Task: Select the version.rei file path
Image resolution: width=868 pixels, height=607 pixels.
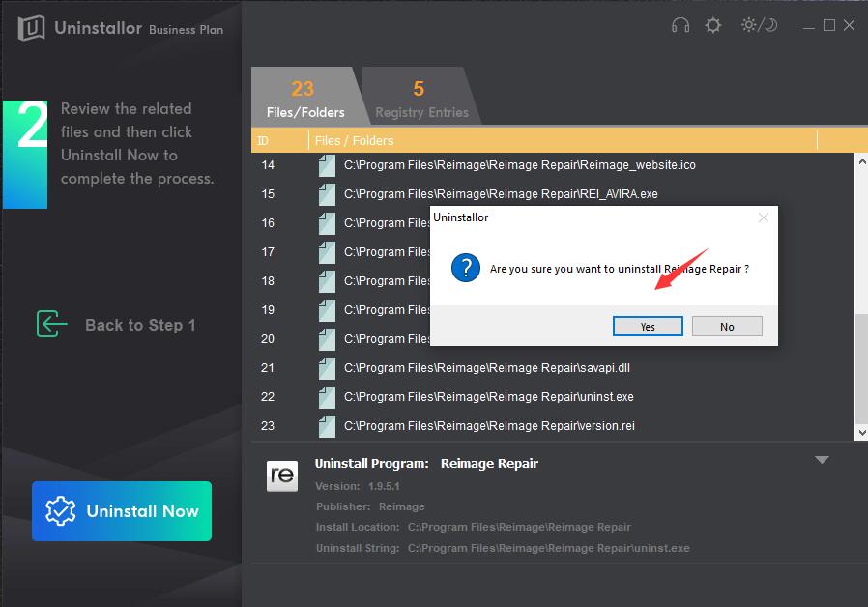Action: click(489, 425)
